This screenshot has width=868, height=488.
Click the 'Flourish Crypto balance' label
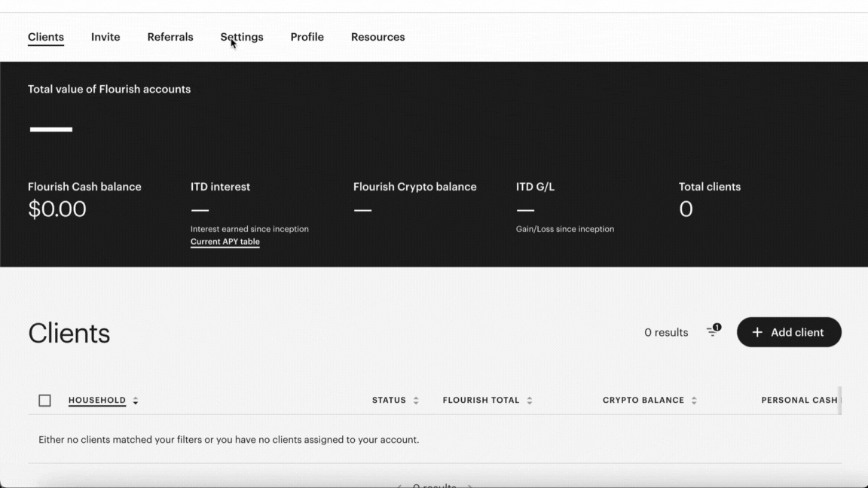[x=415, y=187]
